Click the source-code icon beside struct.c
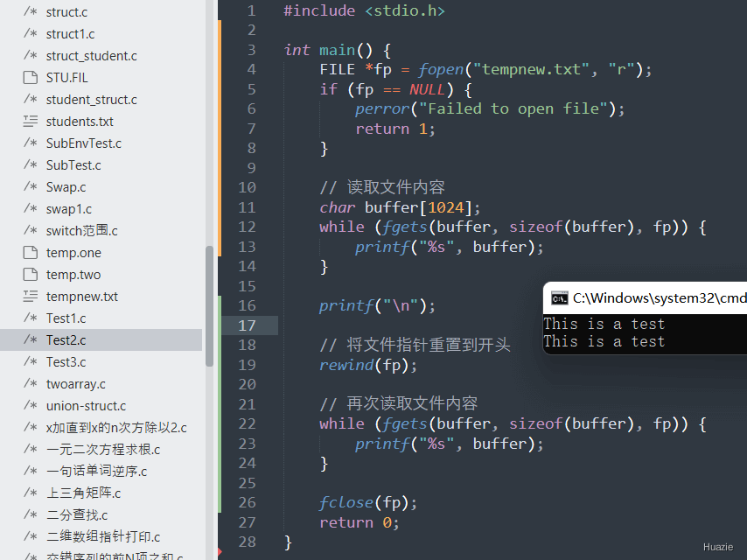The height and width of the screenshot is (560, 747). point(31,12)
